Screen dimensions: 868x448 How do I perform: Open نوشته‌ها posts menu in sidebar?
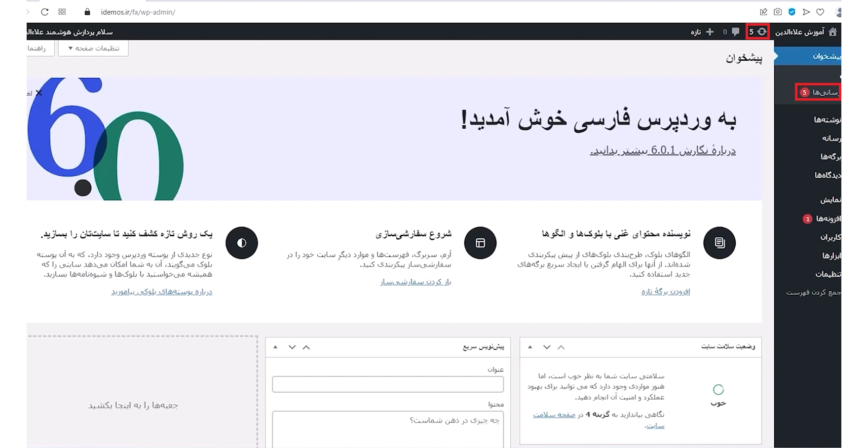[827, 119]
